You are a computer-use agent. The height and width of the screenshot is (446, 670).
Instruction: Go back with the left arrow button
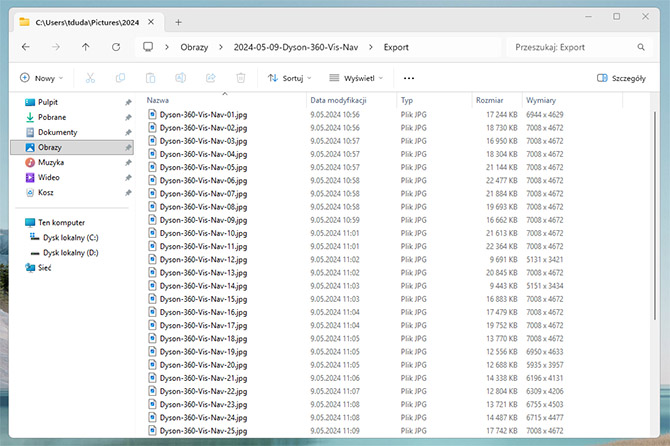(26, 47)
